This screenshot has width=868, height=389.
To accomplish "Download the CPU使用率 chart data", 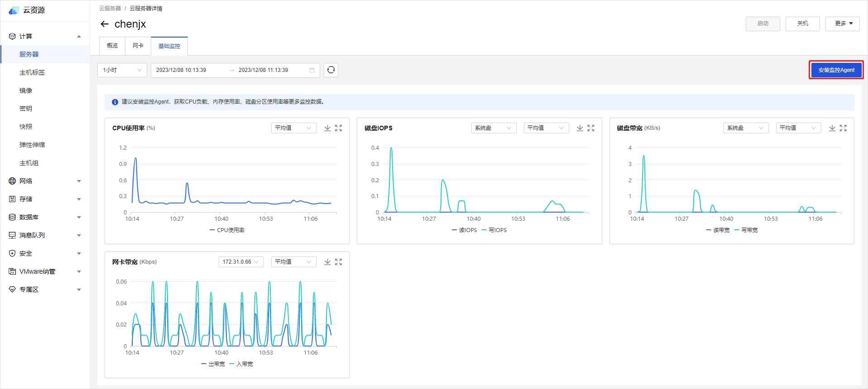I will pyautogui.click(x=327, y=128).
